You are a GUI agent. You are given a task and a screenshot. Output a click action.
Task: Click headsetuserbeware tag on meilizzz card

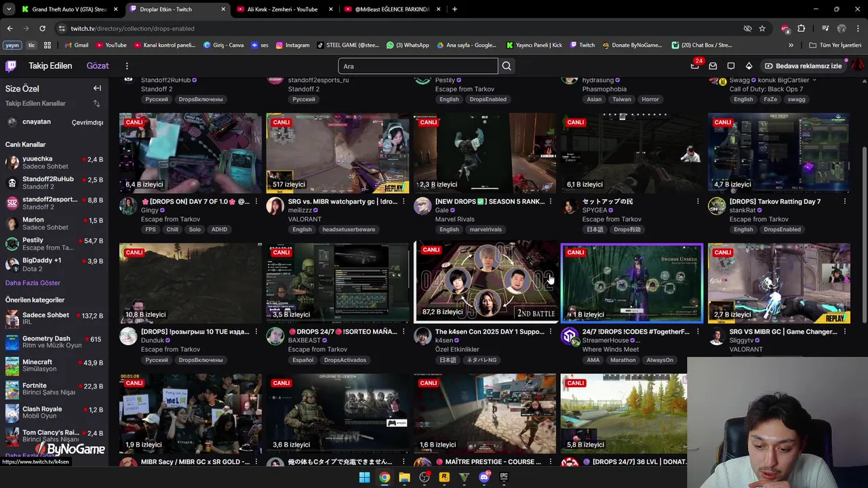(x=349, y=229)
